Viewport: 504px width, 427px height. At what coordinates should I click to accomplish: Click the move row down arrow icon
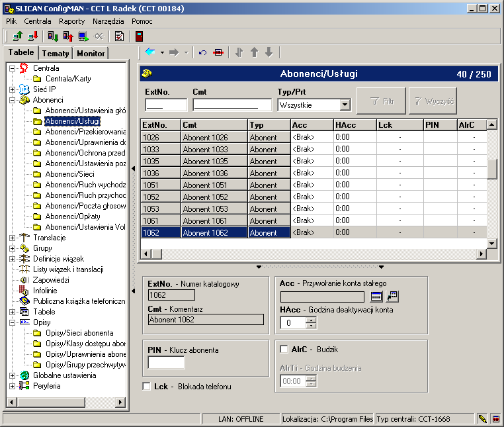[x=269, y=52]
